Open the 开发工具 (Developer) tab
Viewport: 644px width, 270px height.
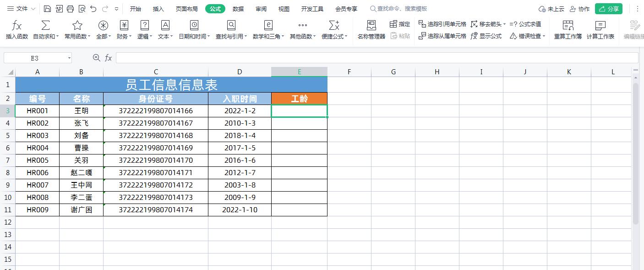point(312,8)
